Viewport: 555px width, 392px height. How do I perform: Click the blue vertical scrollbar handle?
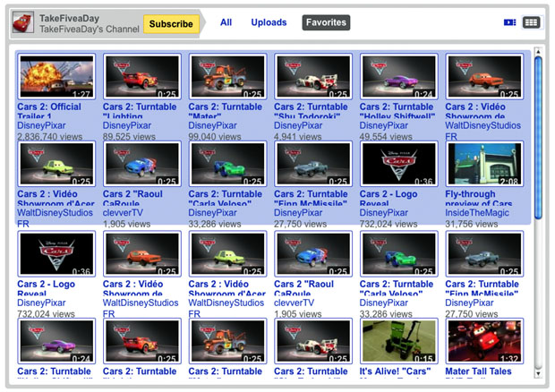pos(538,138)
